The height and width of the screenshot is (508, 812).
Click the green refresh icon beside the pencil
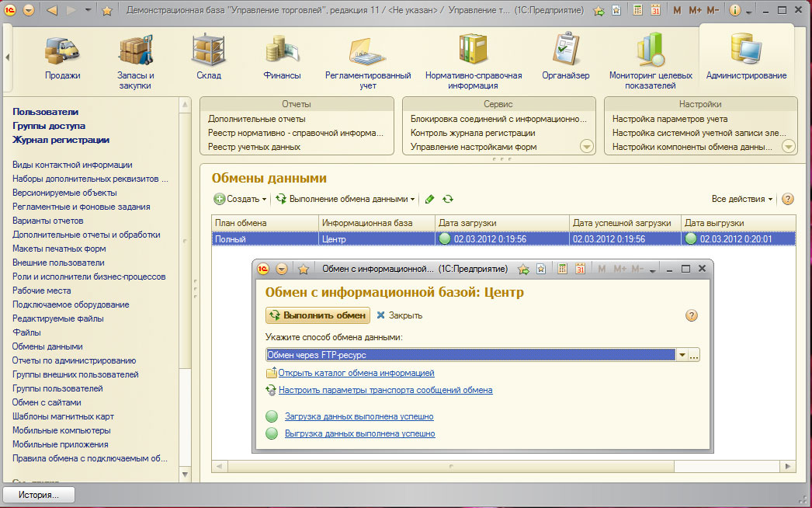tap(448, 199)
